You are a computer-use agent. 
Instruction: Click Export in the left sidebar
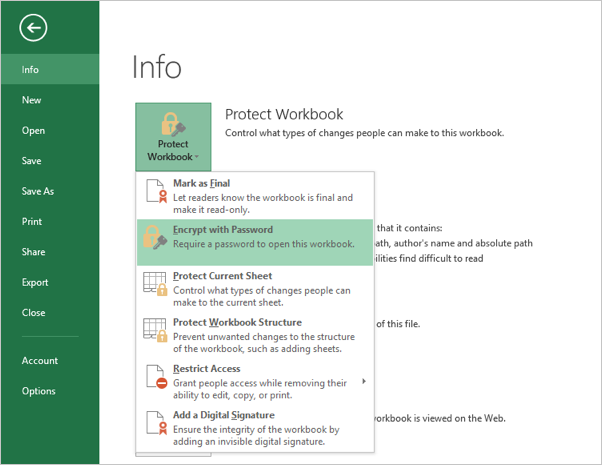click(x=35, y=282)
